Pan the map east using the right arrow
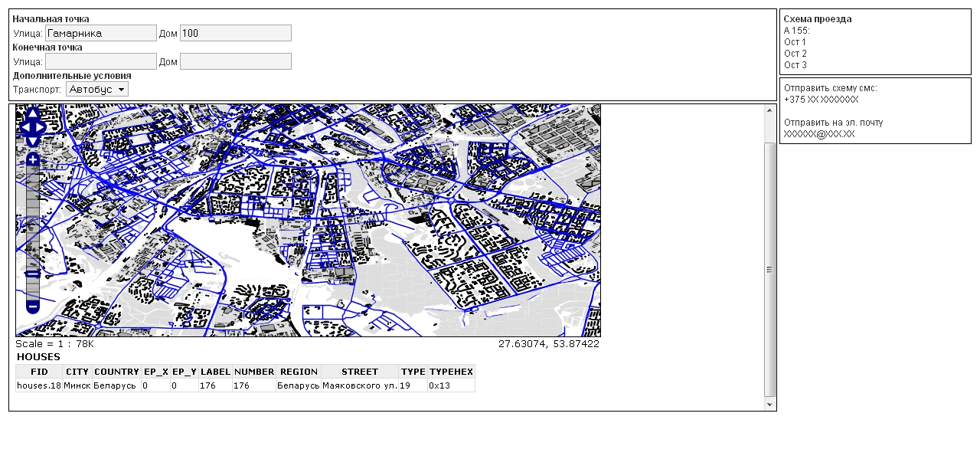Screen dimensions: 980x469 coord(39,126)
